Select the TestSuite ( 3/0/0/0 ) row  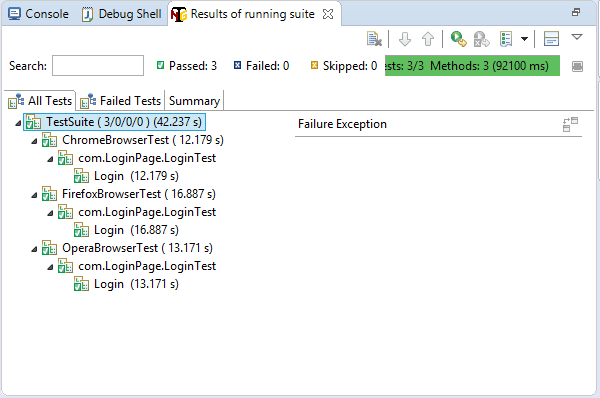click(x=114, y=122)
